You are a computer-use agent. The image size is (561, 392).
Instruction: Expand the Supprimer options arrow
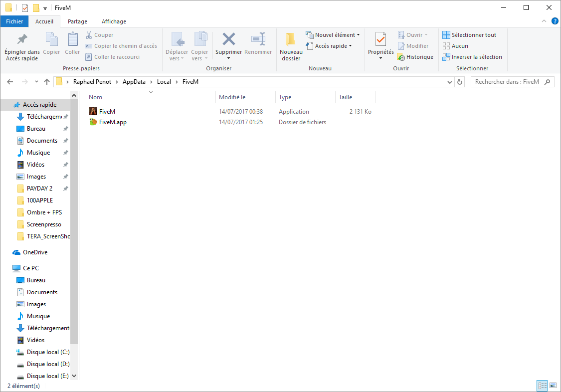point(228,58)
